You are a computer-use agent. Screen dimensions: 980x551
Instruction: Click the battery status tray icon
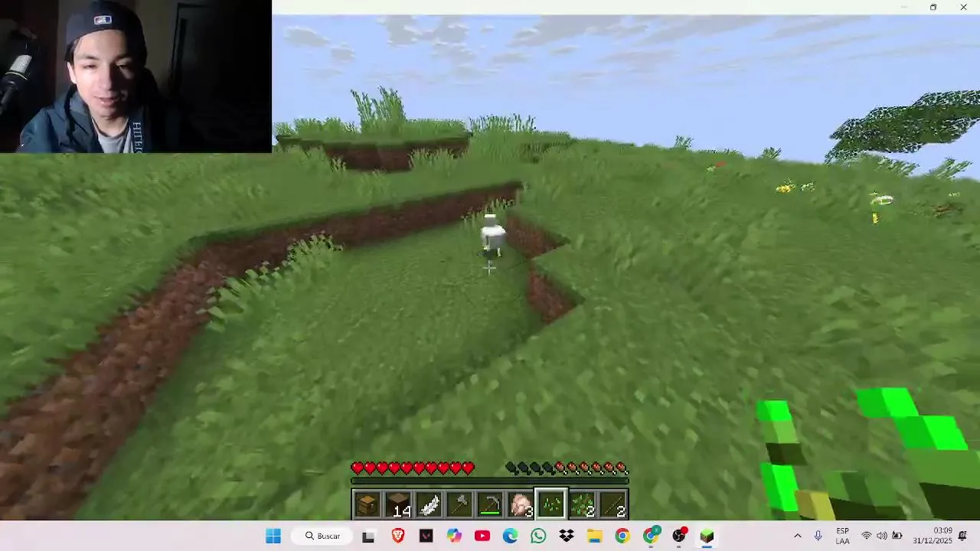(x=897, y=536)
